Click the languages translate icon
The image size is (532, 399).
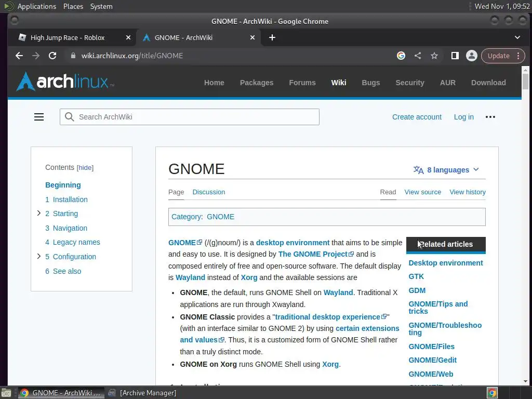(x=418, y=170)
